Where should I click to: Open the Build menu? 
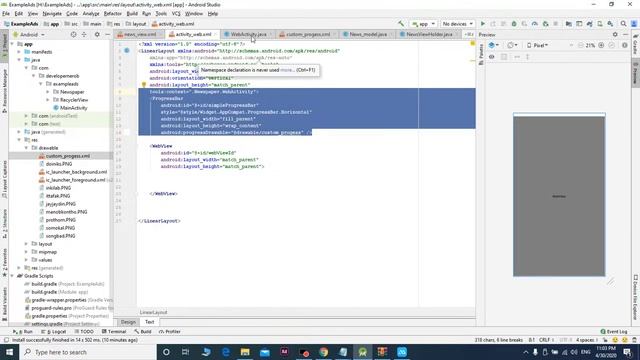[x=132, y=13]
